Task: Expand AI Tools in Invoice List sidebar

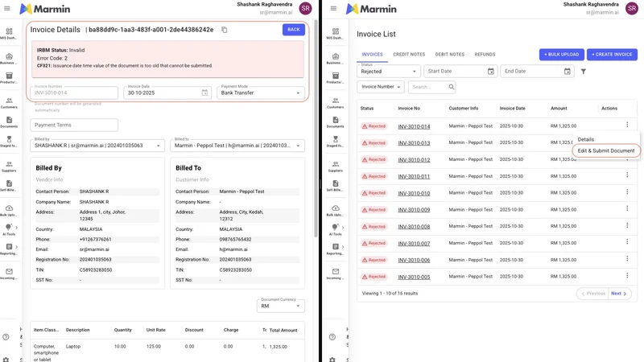Action: coord(343,228)
